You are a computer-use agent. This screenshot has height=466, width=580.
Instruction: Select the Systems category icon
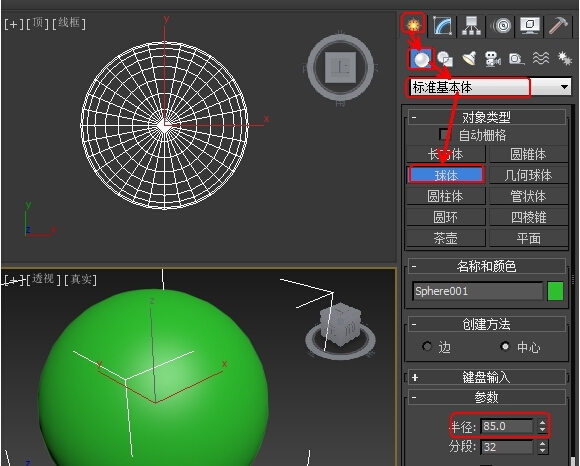[564, 58]
